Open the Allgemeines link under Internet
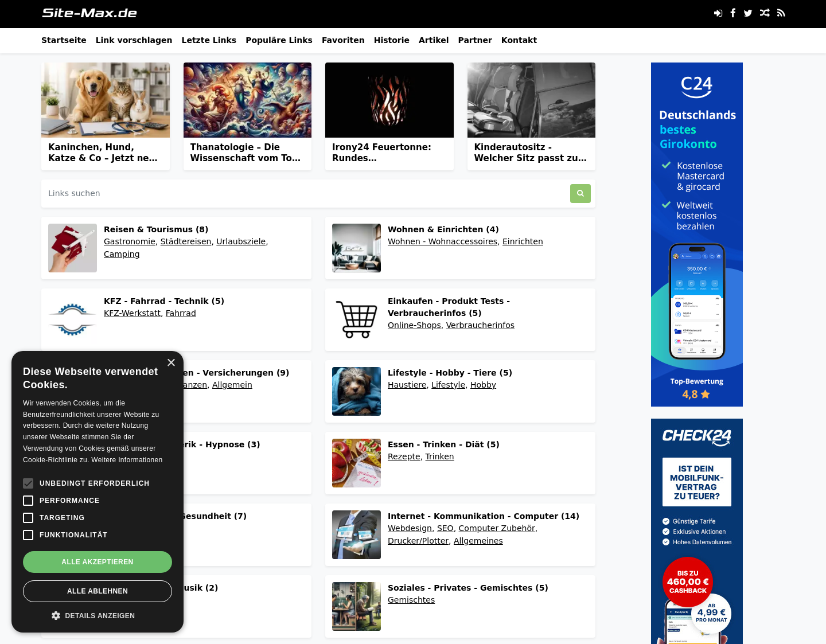 pos(478,541)
